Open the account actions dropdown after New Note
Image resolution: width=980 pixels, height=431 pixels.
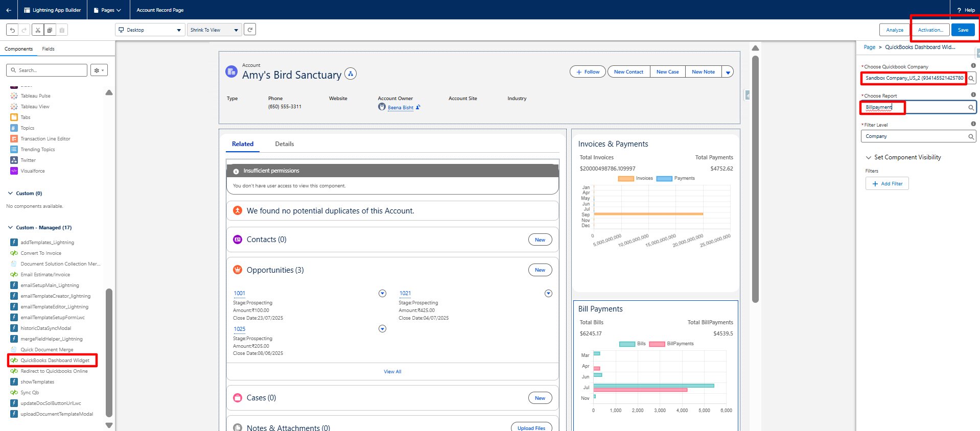tap(728, 72)
